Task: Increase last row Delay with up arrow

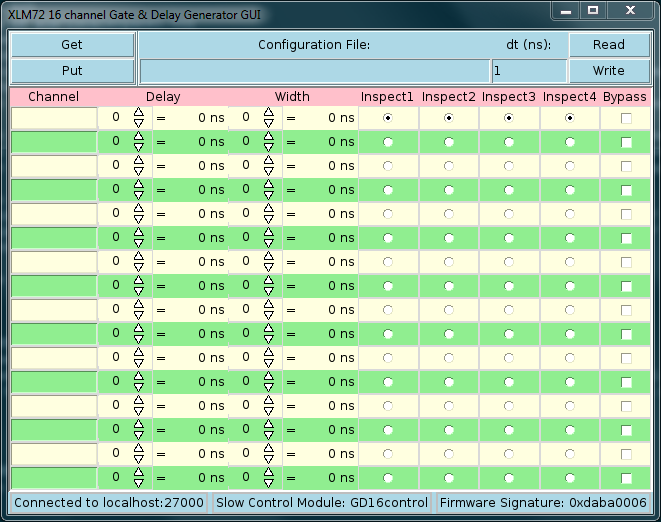Action: pyautogui.click(x=139, y=472)
